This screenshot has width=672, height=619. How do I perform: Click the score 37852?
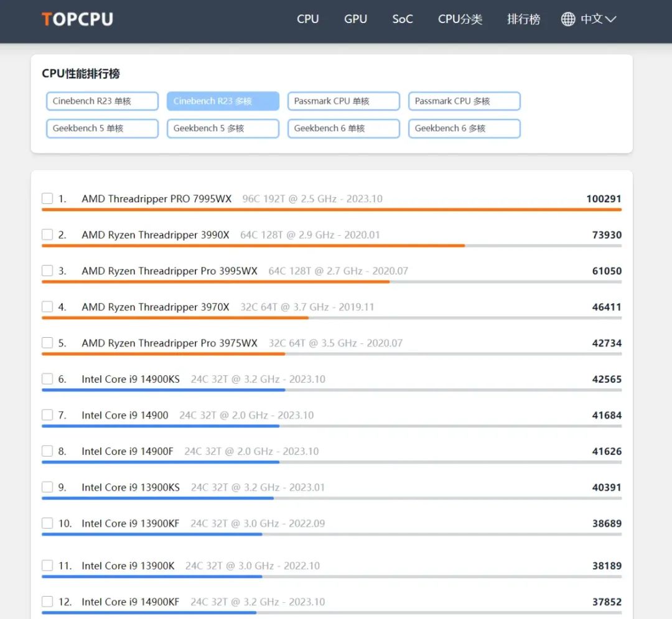pos(607,602)
